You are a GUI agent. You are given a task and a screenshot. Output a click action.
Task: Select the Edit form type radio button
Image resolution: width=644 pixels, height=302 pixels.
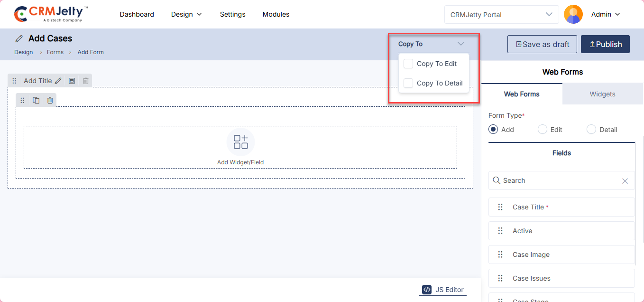point(543,130)
